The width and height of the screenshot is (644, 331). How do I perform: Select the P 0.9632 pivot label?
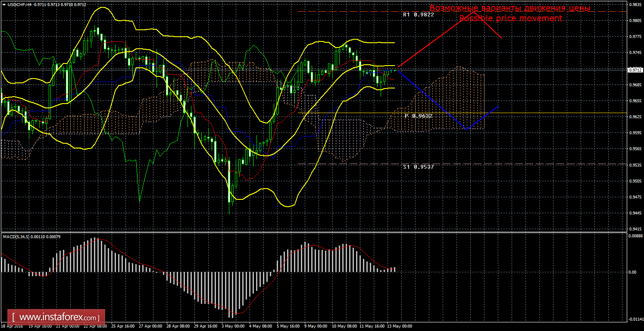[x=418, y=116]
